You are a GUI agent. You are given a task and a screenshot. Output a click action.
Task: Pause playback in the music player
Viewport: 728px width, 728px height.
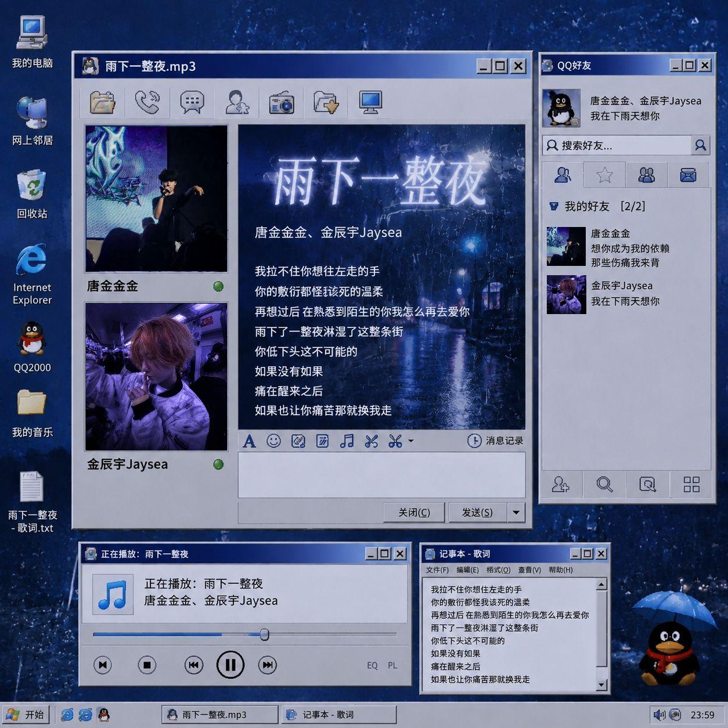[x=230, y=665]
